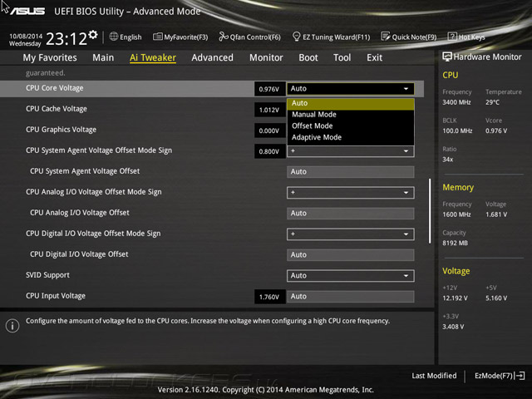Choose Manual Mode option
Screen dimensions: 532x399
[x=351, y=115]
